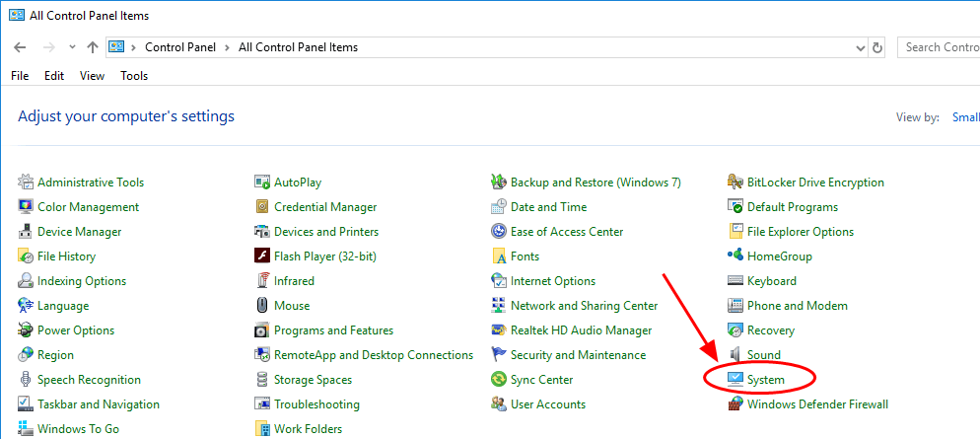
Task: Expand the address bar history dropdown
Action: click(861, 47)
